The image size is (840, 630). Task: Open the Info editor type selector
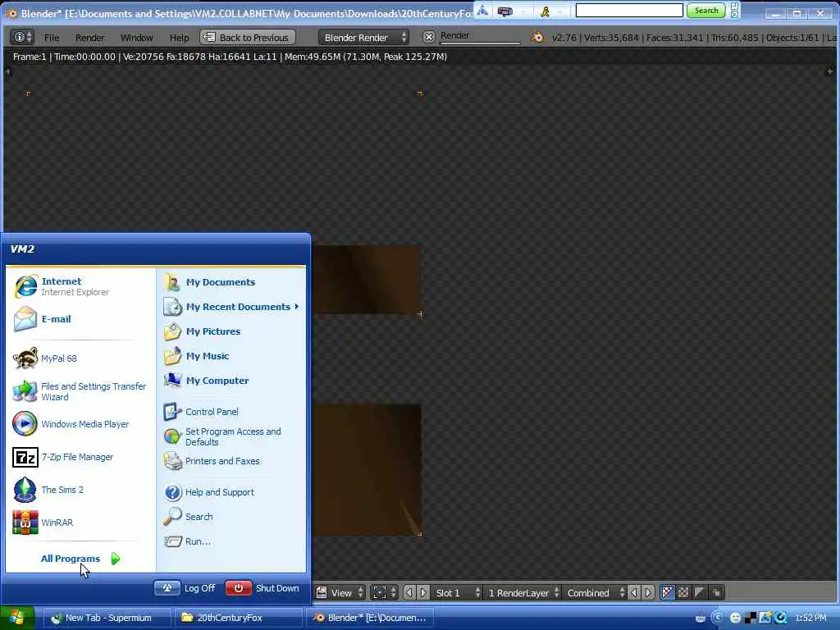(x=22, y=37)
